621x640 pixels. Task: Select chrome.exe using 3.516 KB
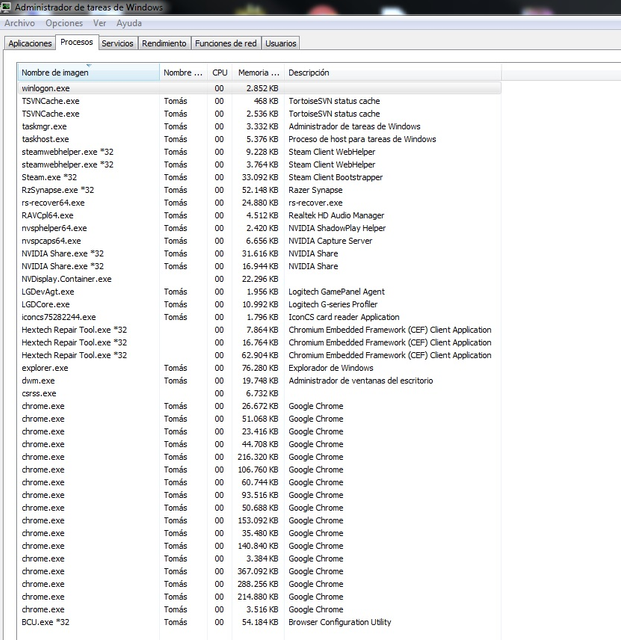pos(260,609)
